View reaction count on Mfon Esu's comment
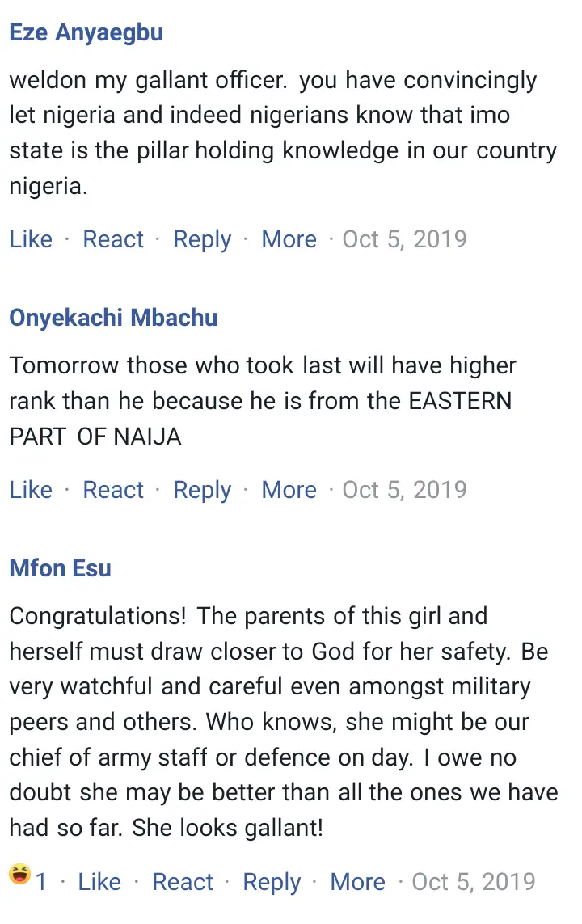This screenshot has width=582, height=924. pyautogui.click(x=41, y=882)
